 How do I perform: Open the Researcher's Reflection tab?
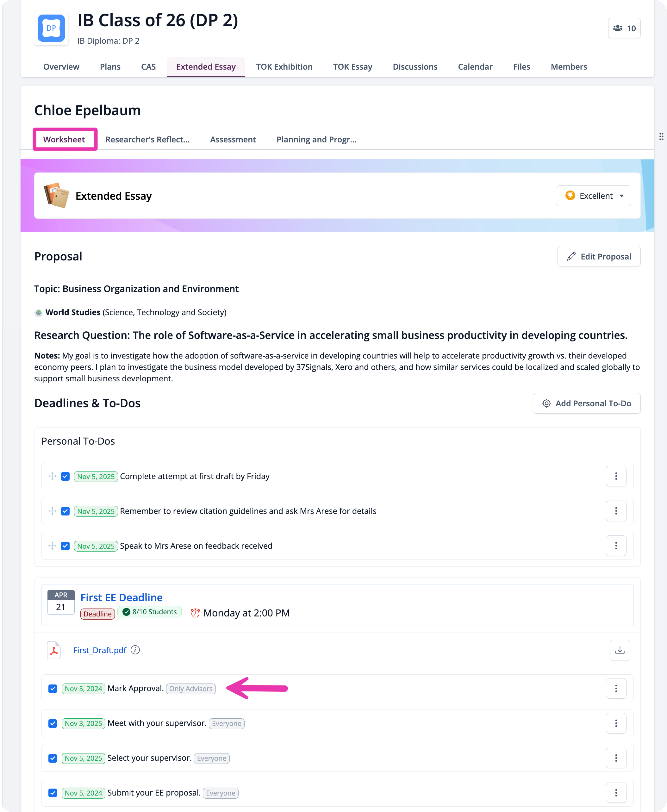pyautogui.click(x=147, y=140)
